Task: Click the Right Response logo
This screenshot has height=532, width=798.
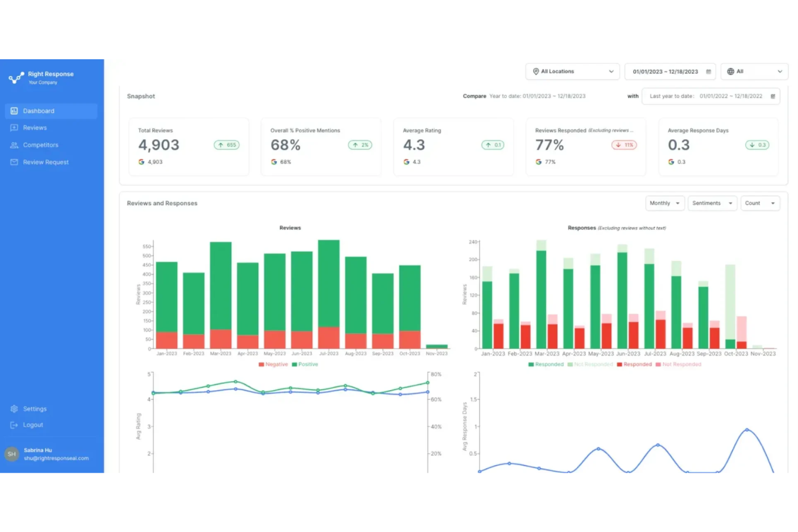Action: pos(15,77)
